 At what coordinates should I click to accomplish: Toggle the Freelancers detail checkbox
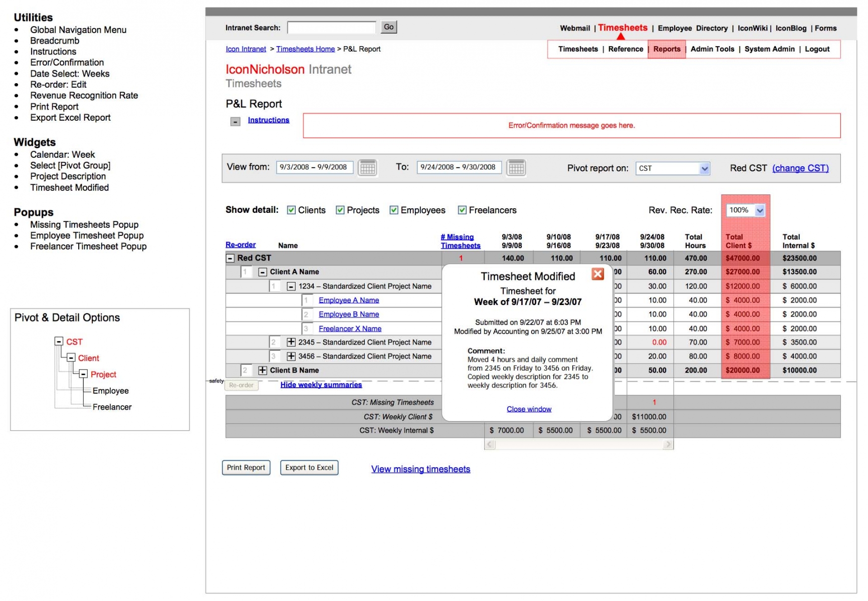pyautogui.click(x=462, y=210)
